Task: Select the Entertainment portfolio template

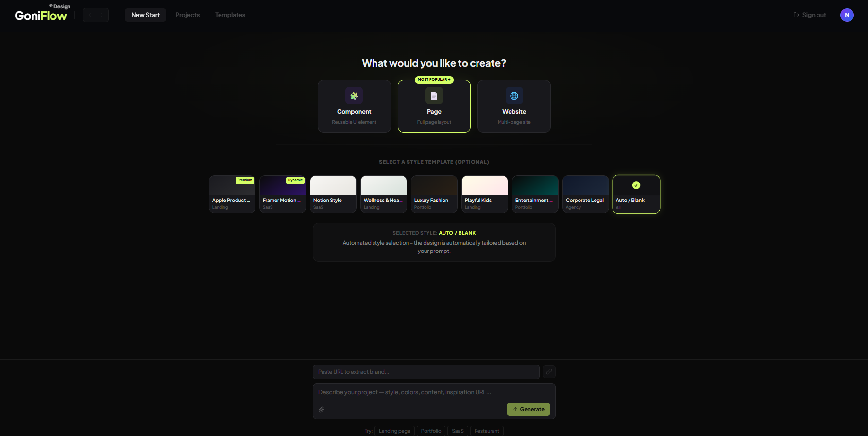Action: pyautogui.click(x=535, y=194)
